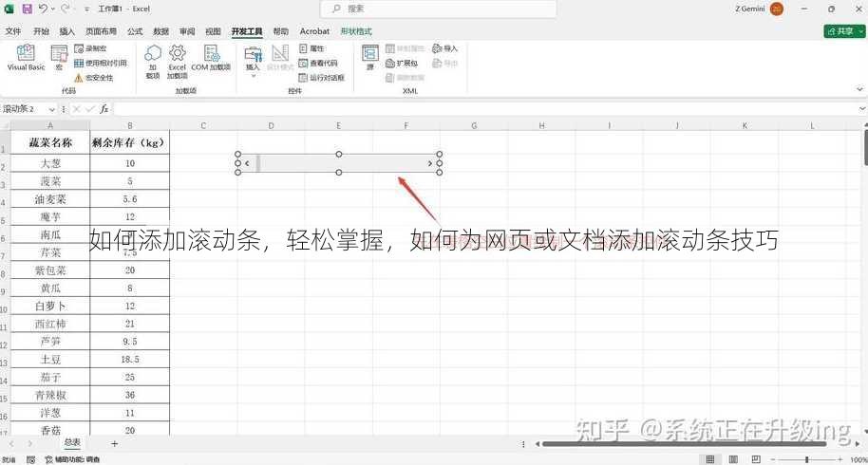Click the scrollbar control's left arrow
868x465 pixels.
click(x=247, y=163)
